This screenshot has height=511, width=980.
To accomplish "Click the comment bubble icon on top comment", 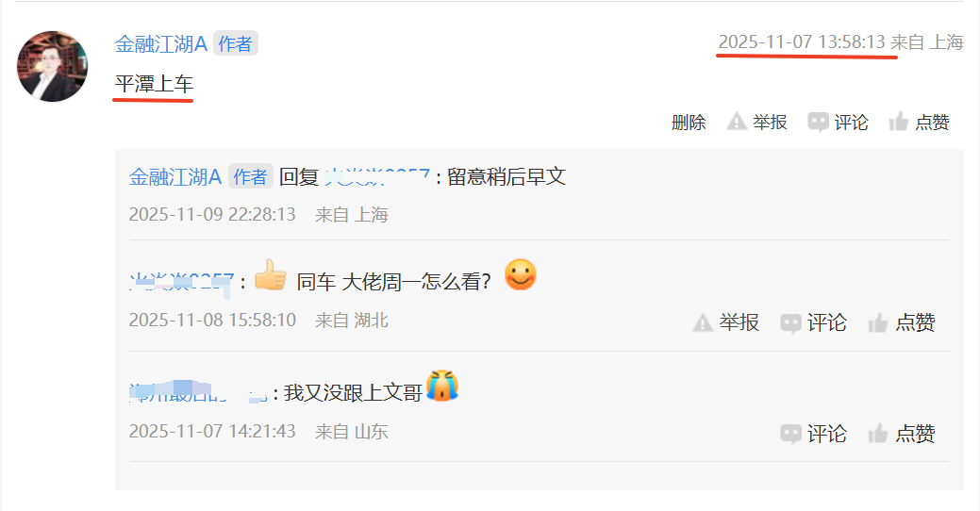I will coord(818,122).
